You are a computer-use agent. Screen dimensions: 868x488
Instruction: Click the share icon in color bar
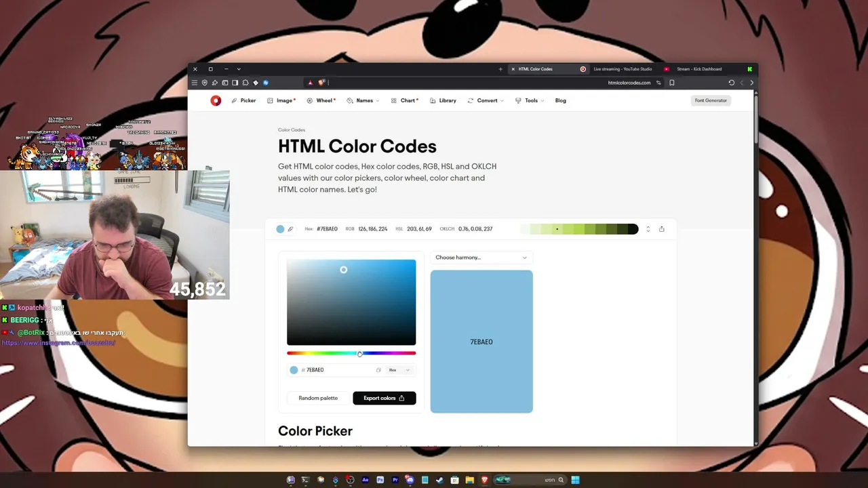pos(662,229)
